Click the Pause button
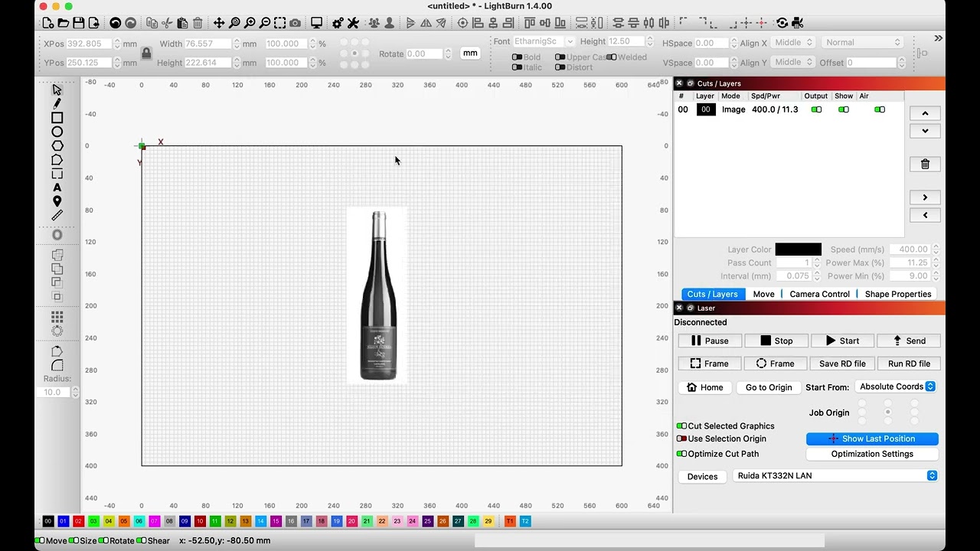Screen dimensions: 980x551 click(709, 341)
